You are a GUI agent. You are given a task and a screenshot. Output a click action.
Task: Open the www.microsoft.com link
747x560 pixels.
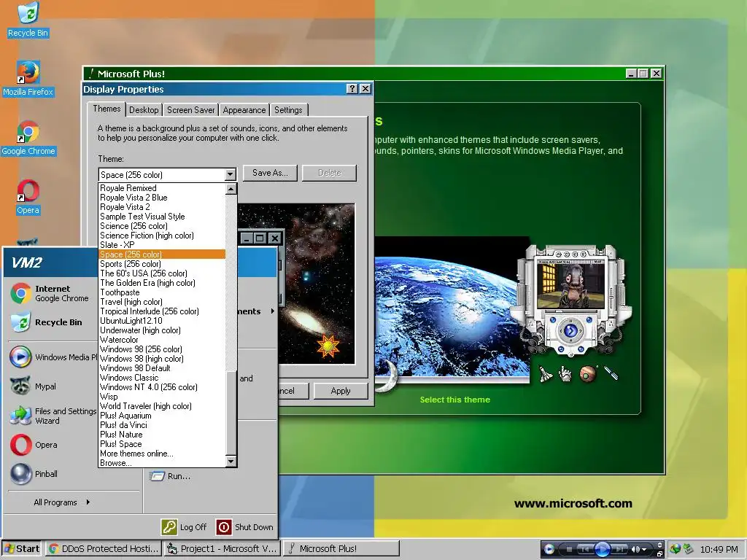point(573,503)
